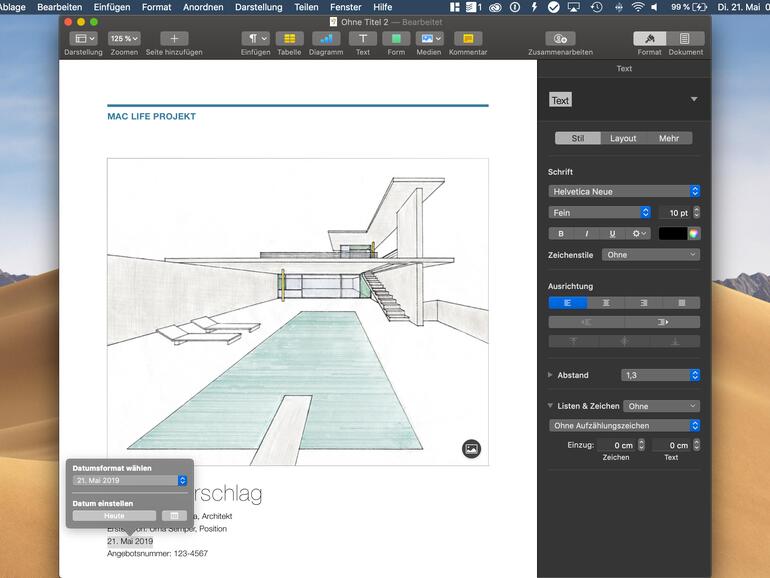Add a Text box via toolbar

(362, 39)
